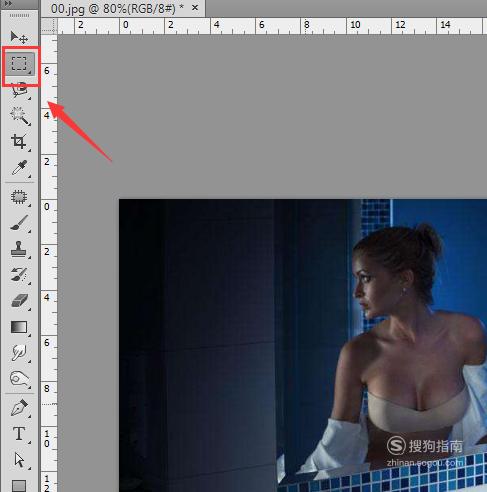Click the ruler origin corner box
Viewport: 487px width, 492px height.
pyautogui.click(x=49, y=25)
